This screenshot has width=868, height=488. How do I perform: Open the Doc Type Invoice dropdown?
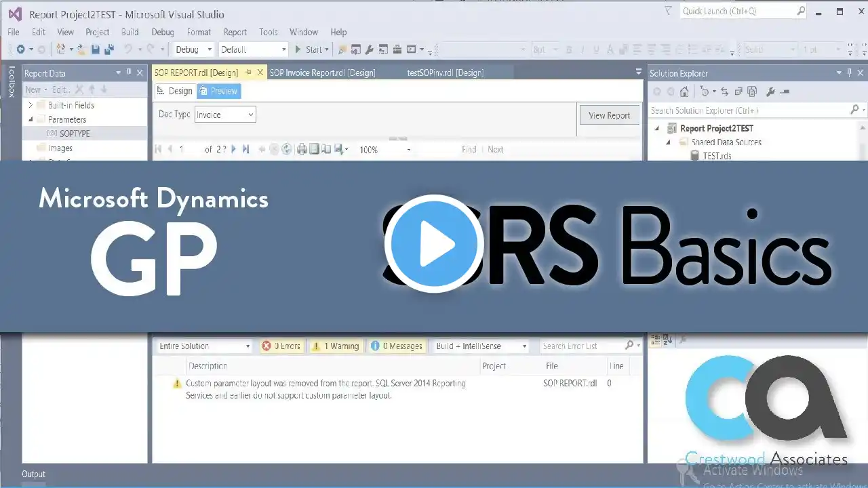pos(225,115)
